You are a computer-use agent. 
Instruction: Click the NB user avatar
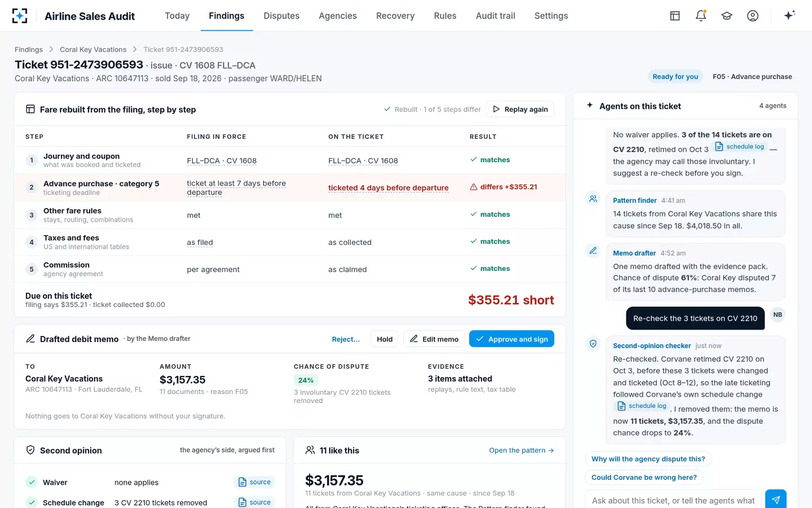[778, 315]
